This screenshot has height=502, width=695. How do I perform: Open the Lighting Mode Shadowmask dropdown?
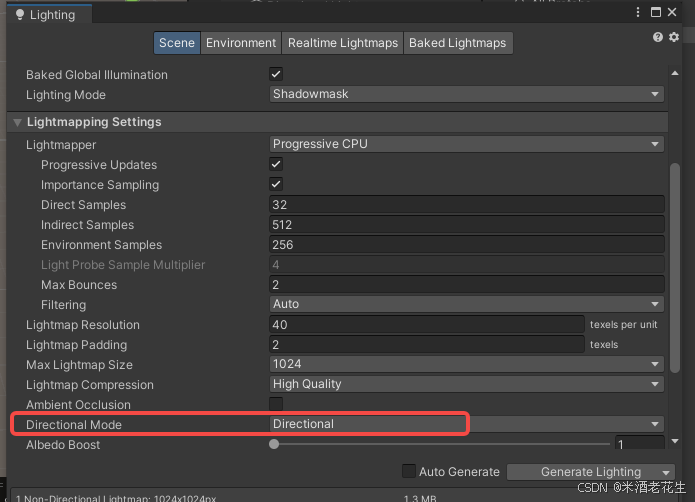pos(466,94)
